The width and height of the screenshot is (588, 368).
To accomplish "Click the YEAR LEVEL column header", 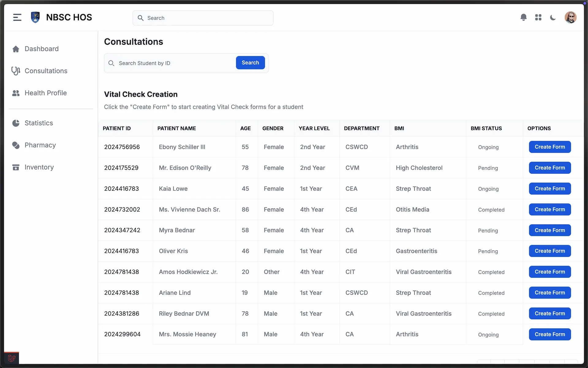I will tap(314, 128).
